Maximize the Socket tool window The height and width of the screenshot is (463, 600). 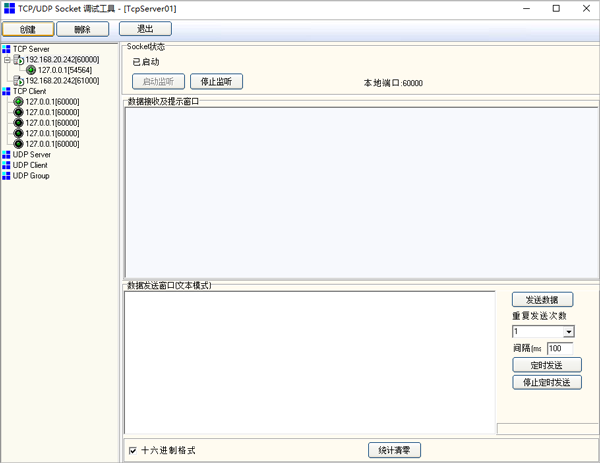point(556,8)
